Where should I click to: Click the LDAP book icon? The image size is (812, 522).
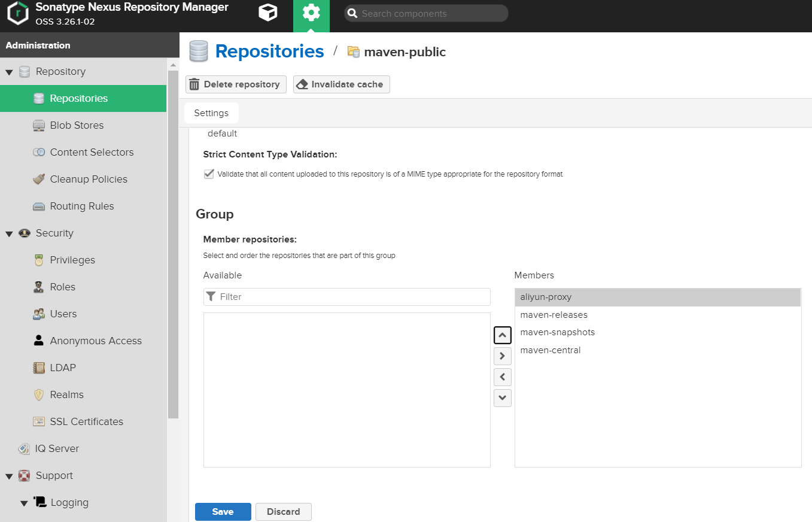(x=39, y=368)
